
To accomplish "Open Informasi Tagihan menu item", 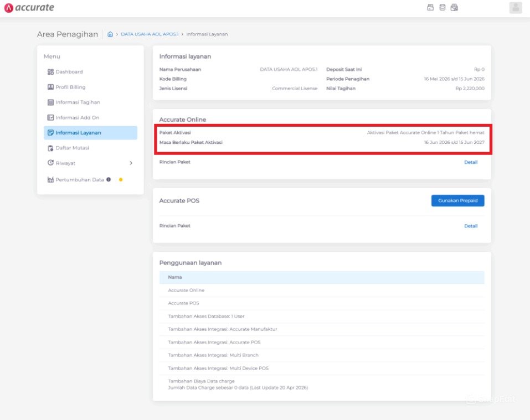I will coord(91,102).
